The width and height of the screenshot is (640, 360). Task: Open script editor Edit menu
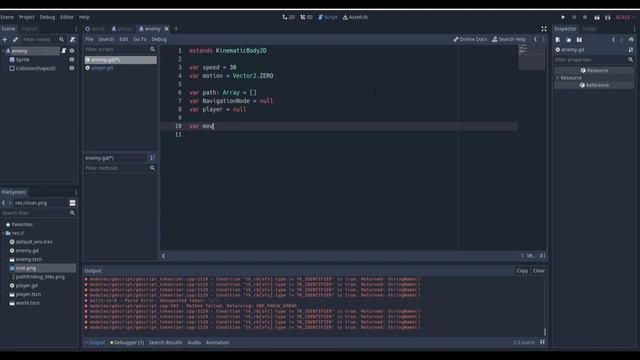[x=124, y=39]
